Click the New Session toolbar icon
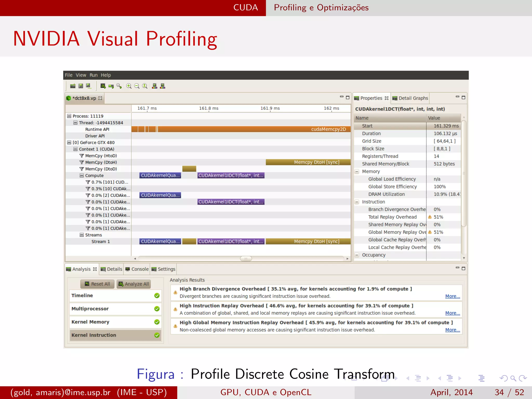Image resolution: width=532 pixels, height=399 pixels. click(73, 86)
